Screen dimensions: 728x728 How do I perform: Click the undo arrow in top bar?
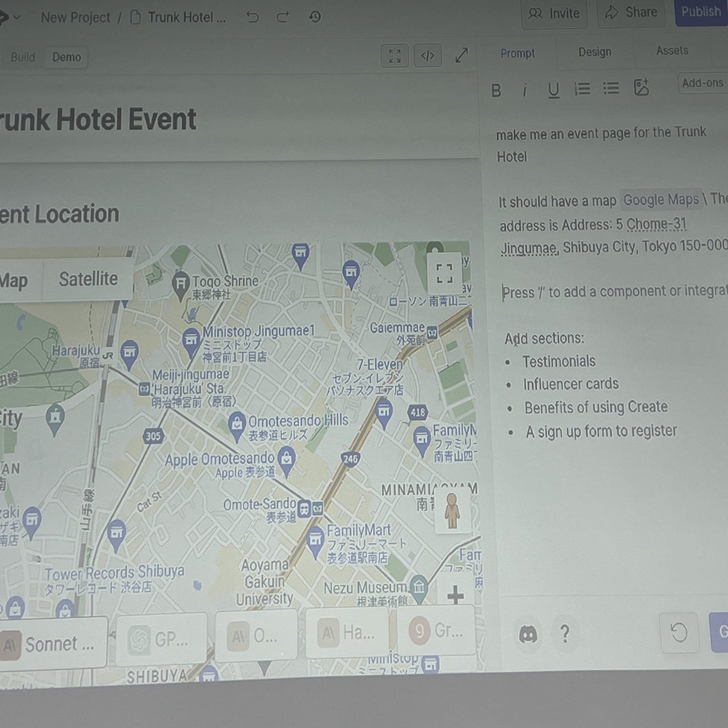pyautogui.click(x=253, y=17)
